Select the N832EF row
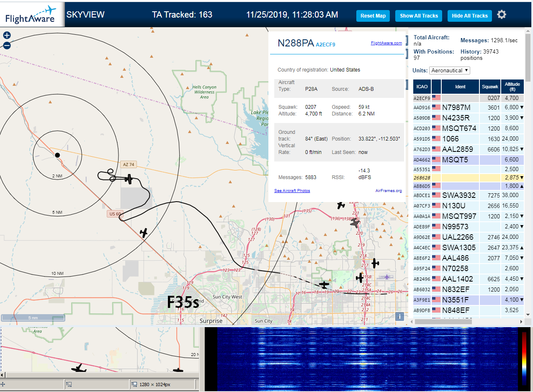 point(469,290)
